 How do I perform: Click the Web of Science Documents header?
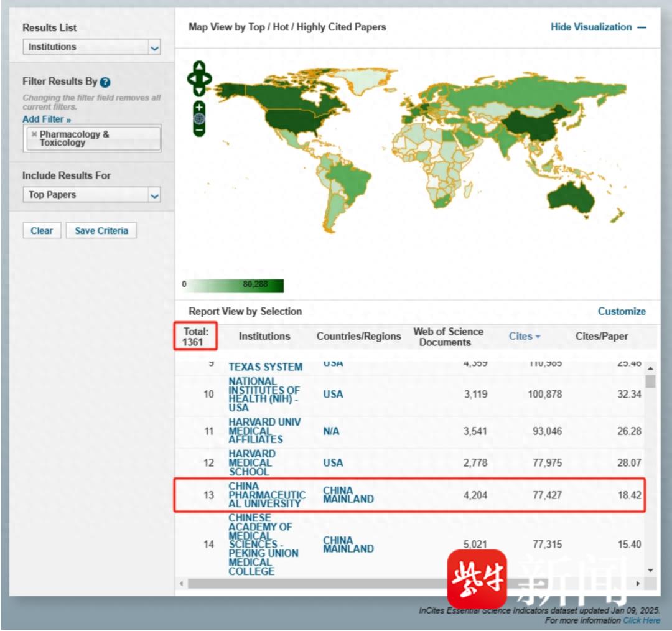[448, 337]
